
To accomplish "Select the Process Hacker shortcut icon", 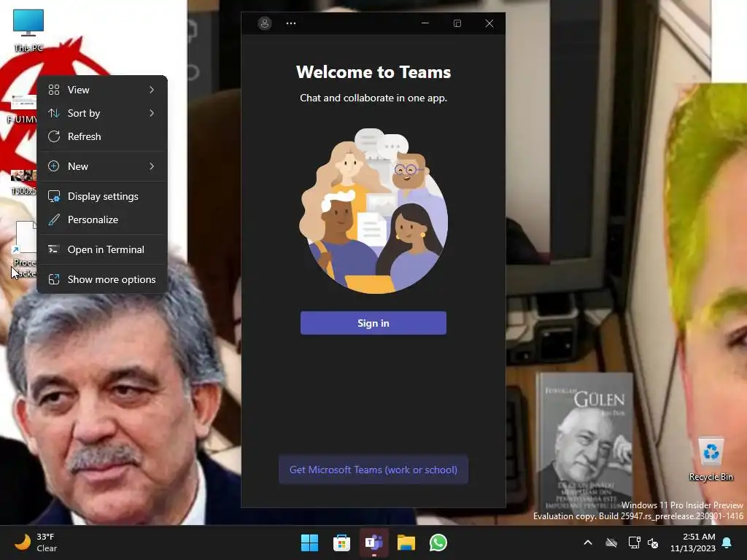I will [24, 249].
